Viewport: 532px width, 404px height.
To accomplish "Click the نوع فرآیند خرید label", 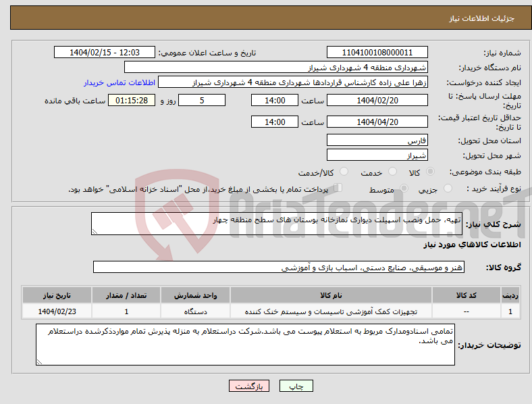I will 494,188.
